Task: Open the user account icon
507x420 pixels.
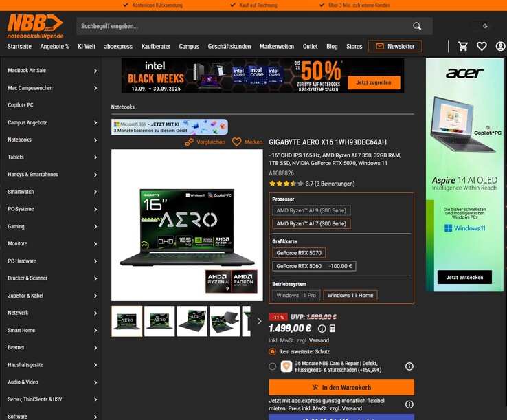Action: click(x=500, y=46)
